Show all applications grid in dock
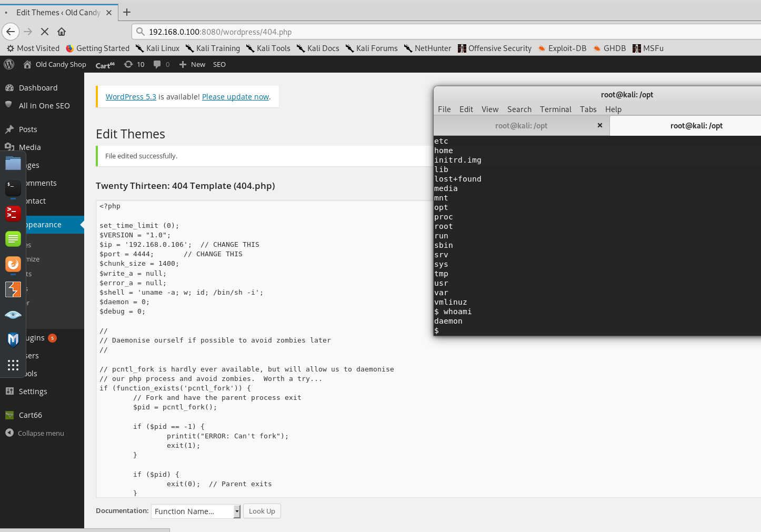The height and width of the screenshot is (532, 761). (13, 365)
